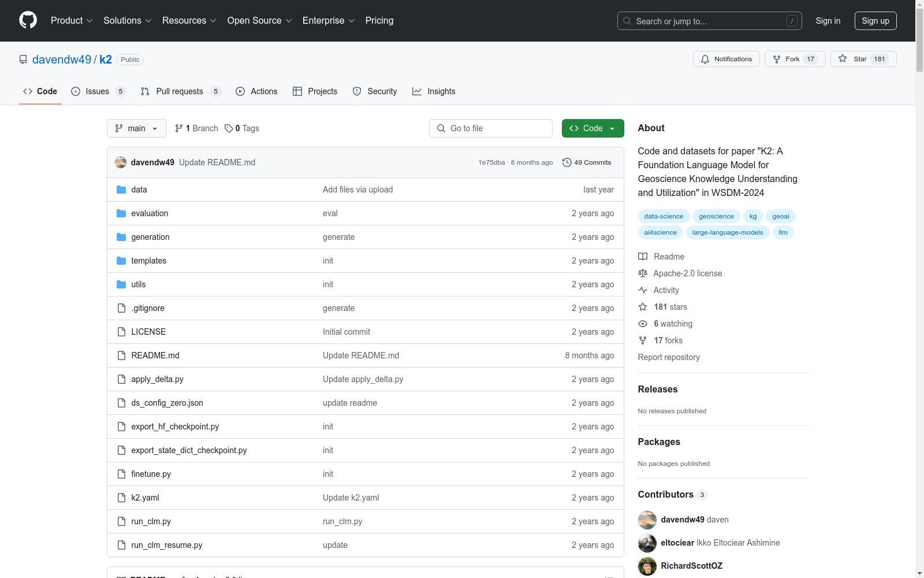
Task: Expand the Enterprise menu
Action: coord(329,20)
